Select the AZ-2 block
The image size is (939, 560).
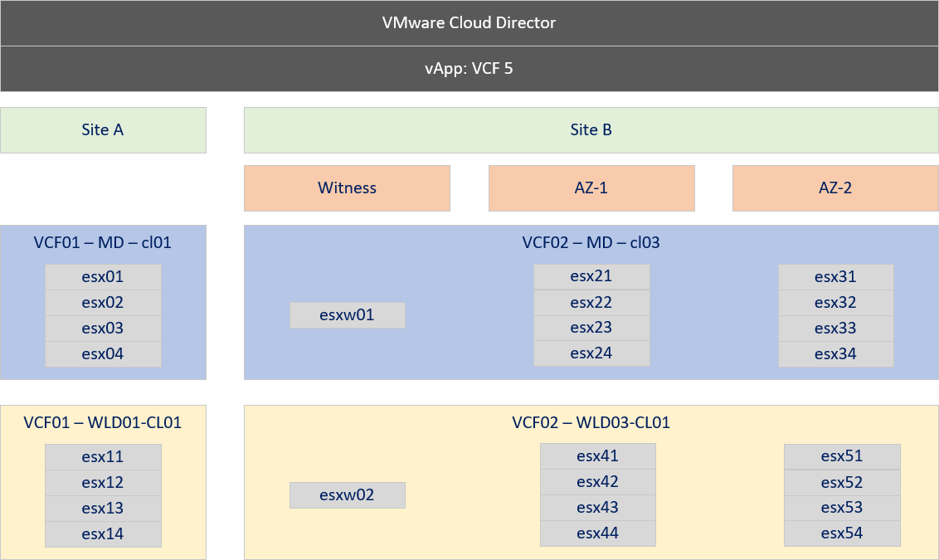coord(835,188)
